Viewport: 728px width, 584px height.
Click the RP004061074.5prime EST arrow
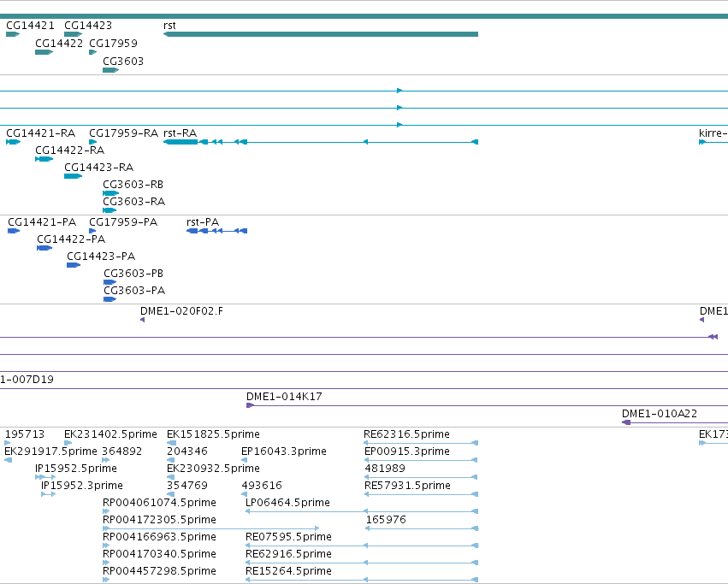click(x=106, y=511)
